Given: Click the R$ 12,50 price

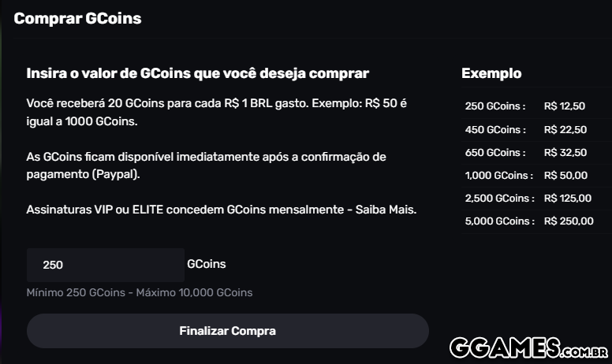Looking at the screenshot, I should (565, 106).
